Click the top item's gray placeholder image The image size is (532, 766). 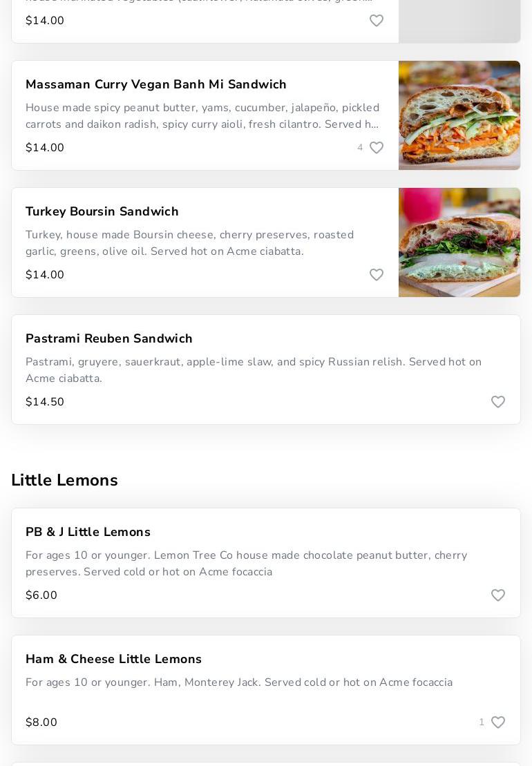pyautogui.click(x=459, y=21)
